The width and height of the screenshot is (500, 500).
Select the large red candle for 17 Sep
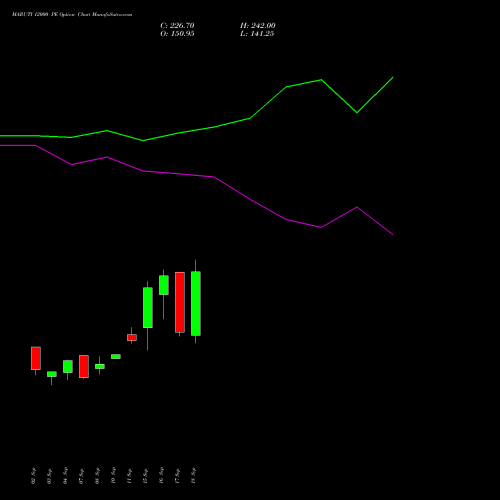pos(180,302)
